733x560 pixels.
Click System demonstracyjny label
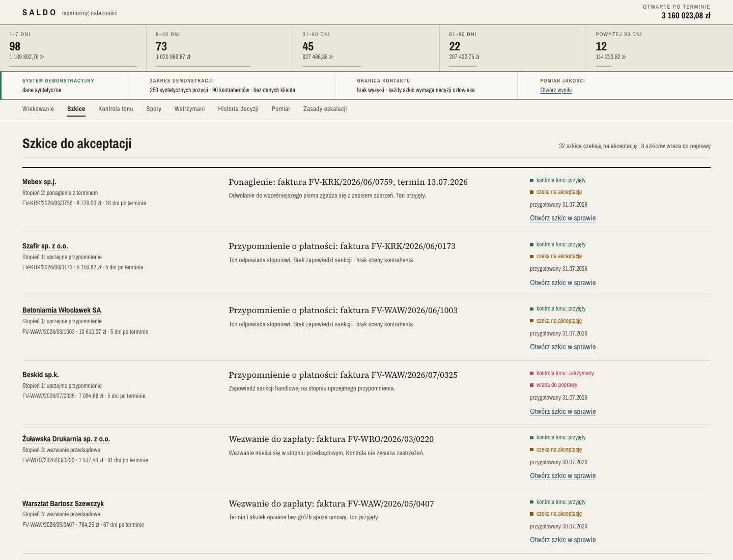click(x=58, y=81)
